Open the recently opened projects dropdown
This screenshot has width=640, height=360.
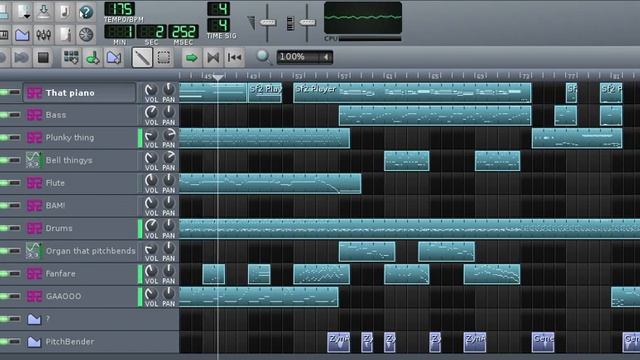(22, 12)
